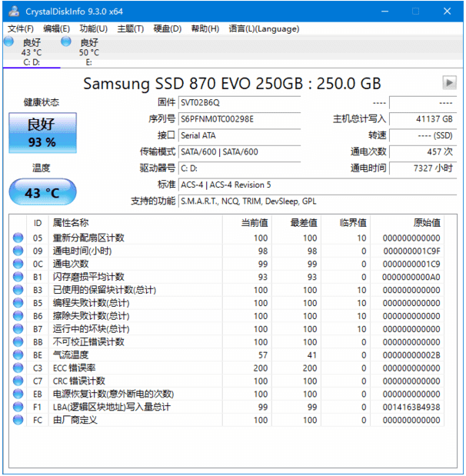The height and width of the screenshot is (476, 466).
Task: Click status orb for wear leveling row B1
Action: coord(18,277)
